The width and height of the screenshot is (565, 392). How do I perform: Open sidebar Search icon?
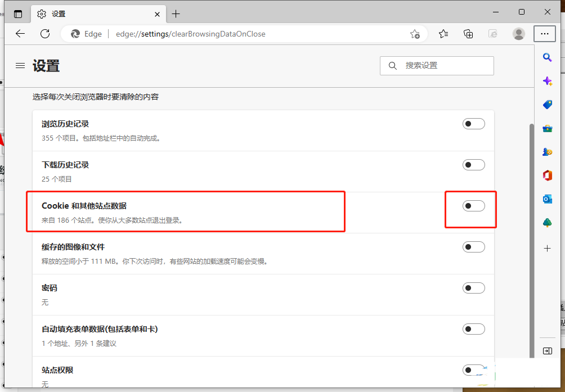click(548, 57)
